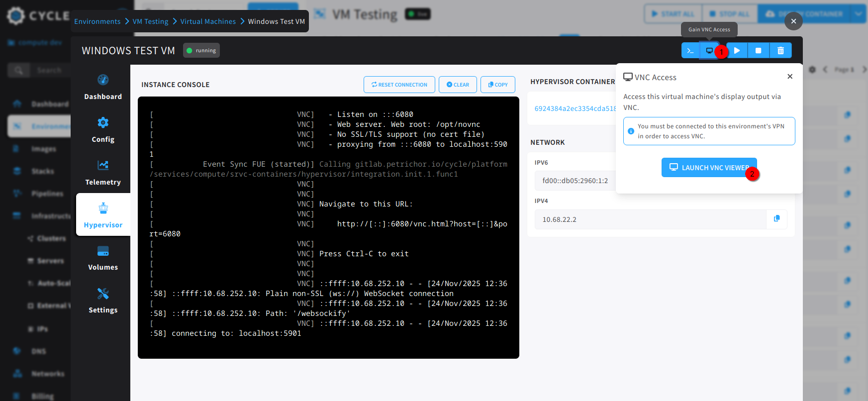The width and height of the screenshot is (868, 401).
Task: Start the VM with the play button
Action: click(737, 50)
